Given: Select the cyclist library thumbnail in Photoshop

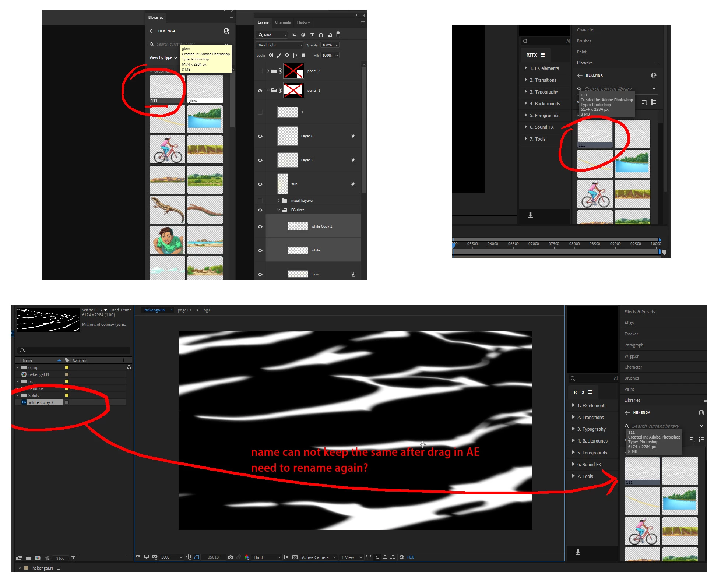Looking at the screenshot, I should pyautogui.click(x=168, y=149).
